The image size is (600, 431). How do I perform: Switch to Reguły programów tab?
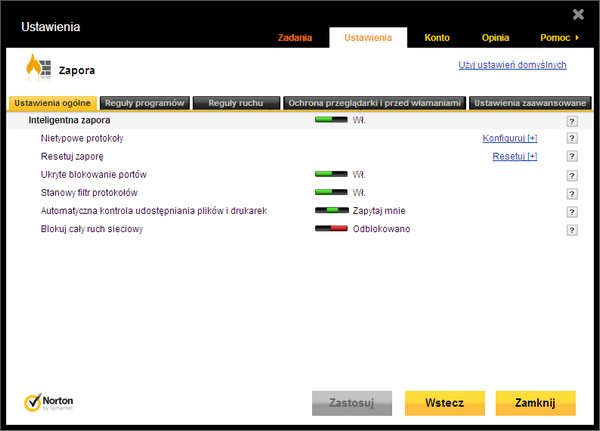[144, 102]
